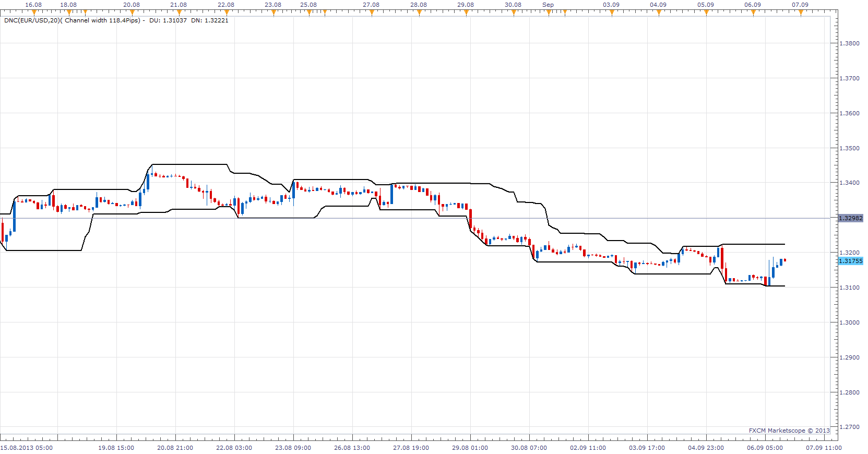Click the orange marker under 21.08
This screenshot has width=868, height=454.
click(179, 13)
